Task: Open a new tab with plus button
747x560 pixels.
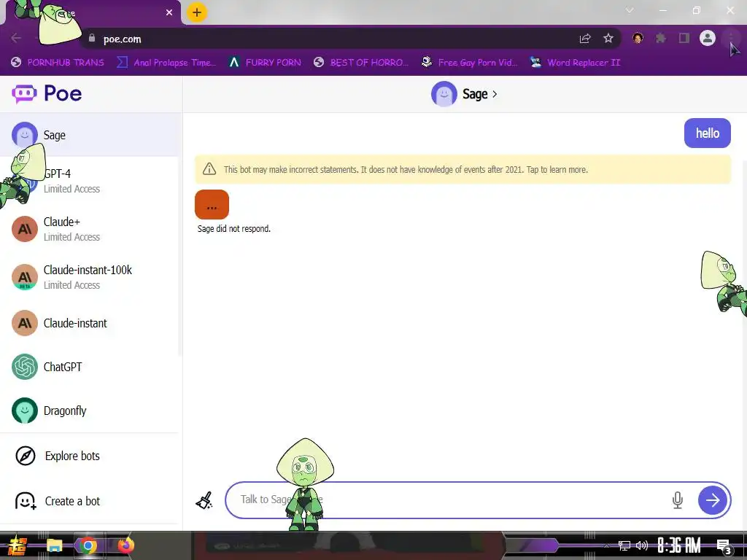Action: [197, 12]
